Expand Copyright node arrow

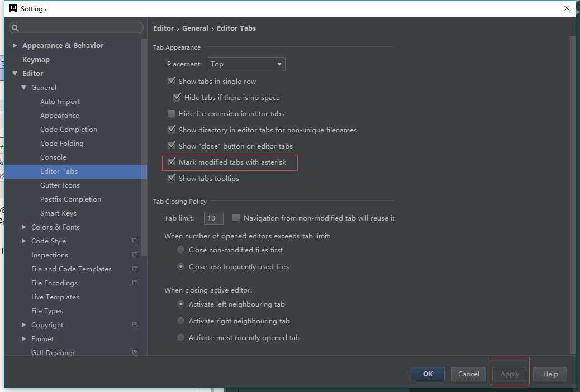23,324
